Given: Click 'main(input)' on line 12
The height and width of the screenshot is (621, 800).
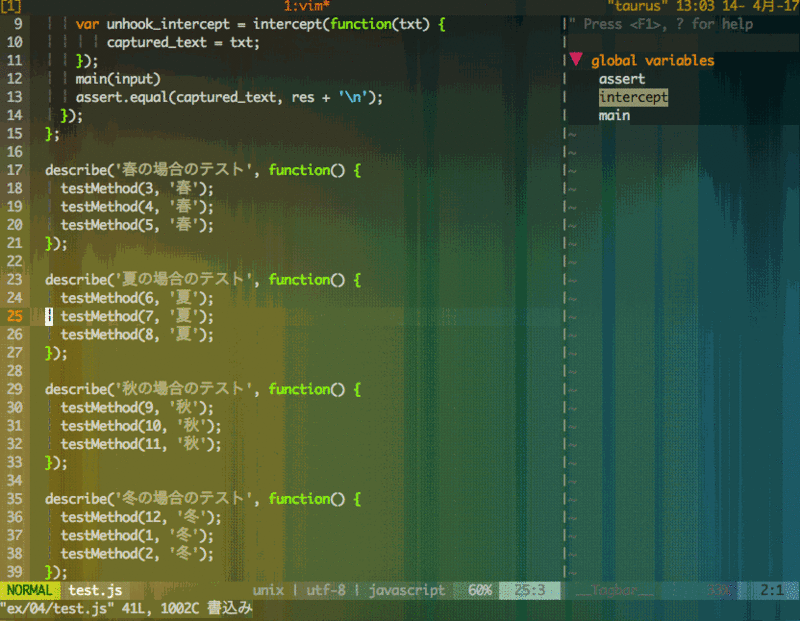Looking at the screenshot, I should click(x=118, y=79).
